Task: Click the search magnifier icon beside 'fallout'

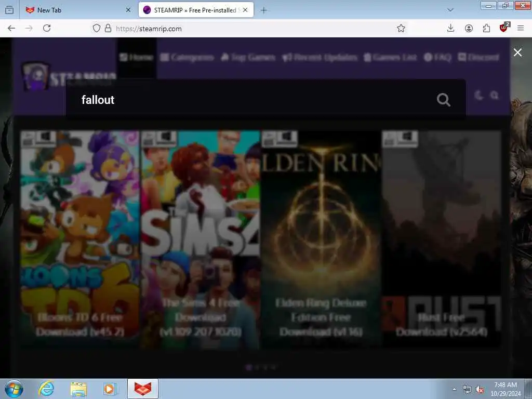Action: [x=444, y=100]
